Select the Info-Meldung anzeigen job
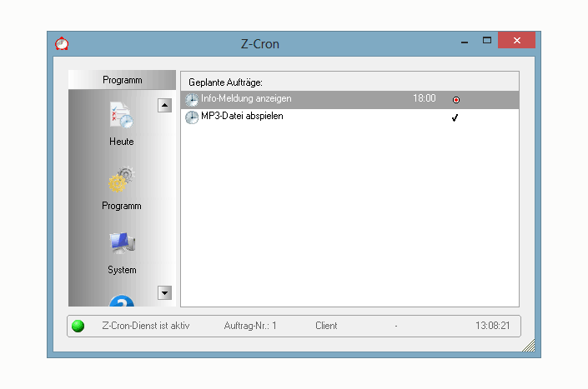This screenshot has width=588, height=389. 349,100
